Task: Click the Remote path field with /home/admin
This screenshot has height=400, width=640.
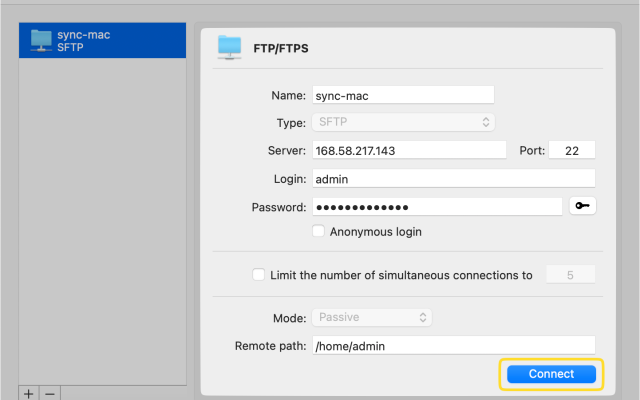Action: 453,345
